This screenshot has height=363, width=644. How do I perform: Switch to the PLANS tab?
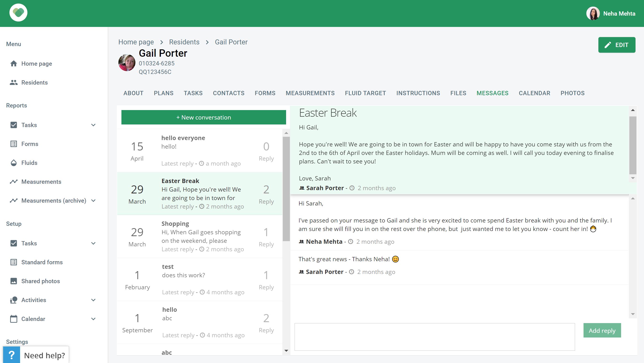click(x=163, y=93)
